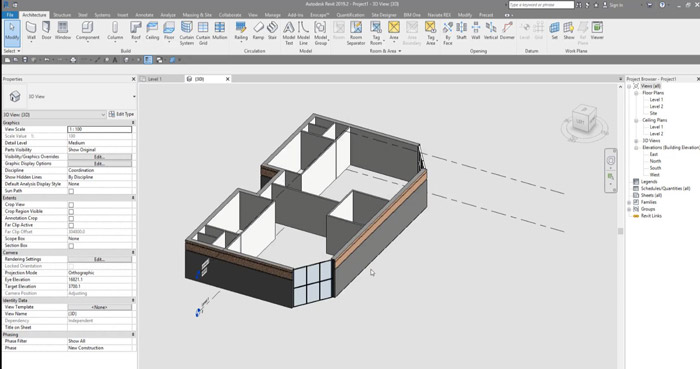
Task: Choose the Curtain Grid tool
Action: click(203, 33)
